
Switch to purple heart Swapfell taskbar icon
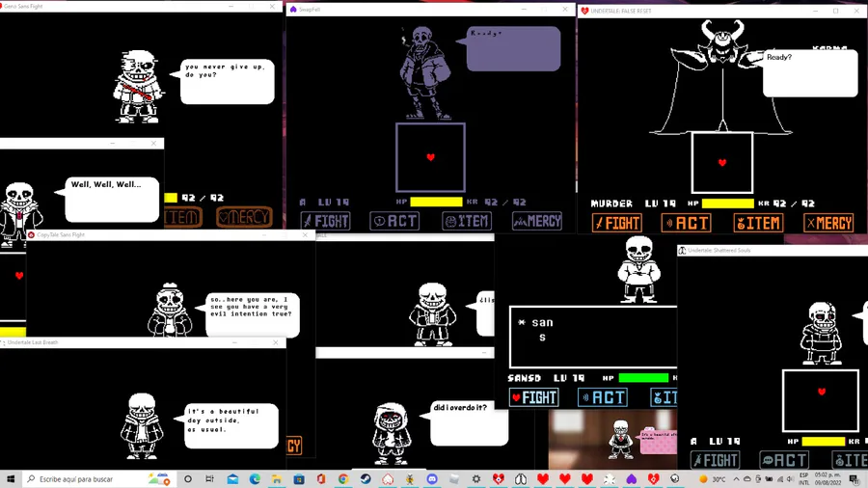(631, 479)
